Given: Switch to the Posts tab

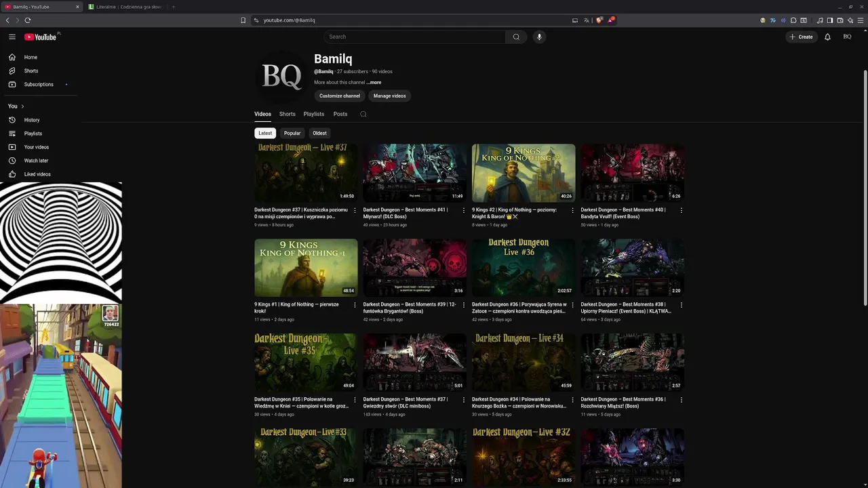Looking at the screenshot, I should pyautogui.click(x=340, y=114).
